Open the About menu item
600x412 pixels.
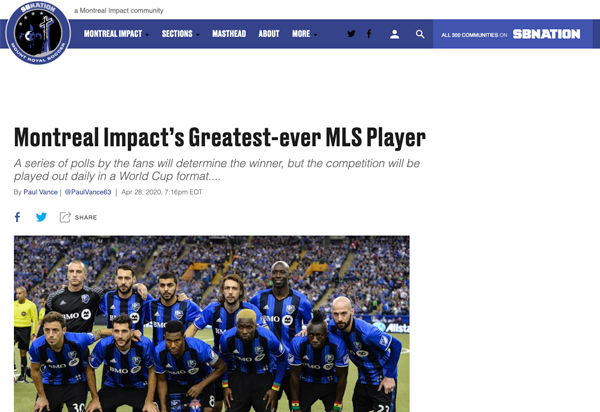269,34
